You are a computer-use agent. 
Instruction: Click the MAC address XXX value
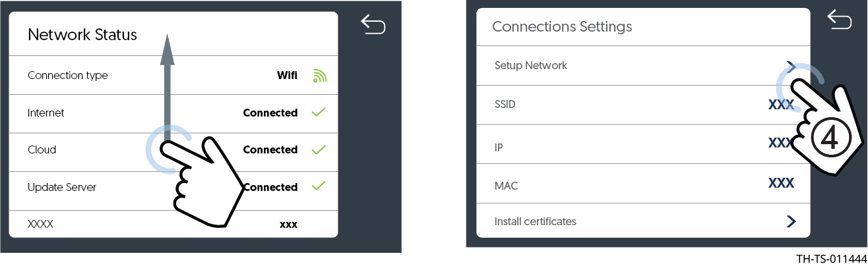(x=781, y=183)
